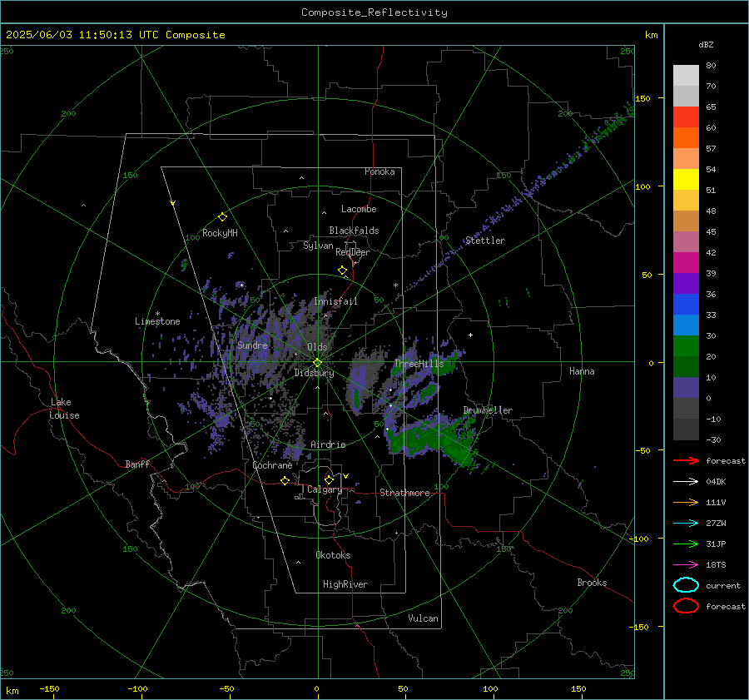The width and height of the screenshot is (749, 700).
Task: Click the cyan current oval symbol
Action: (686, 585)
